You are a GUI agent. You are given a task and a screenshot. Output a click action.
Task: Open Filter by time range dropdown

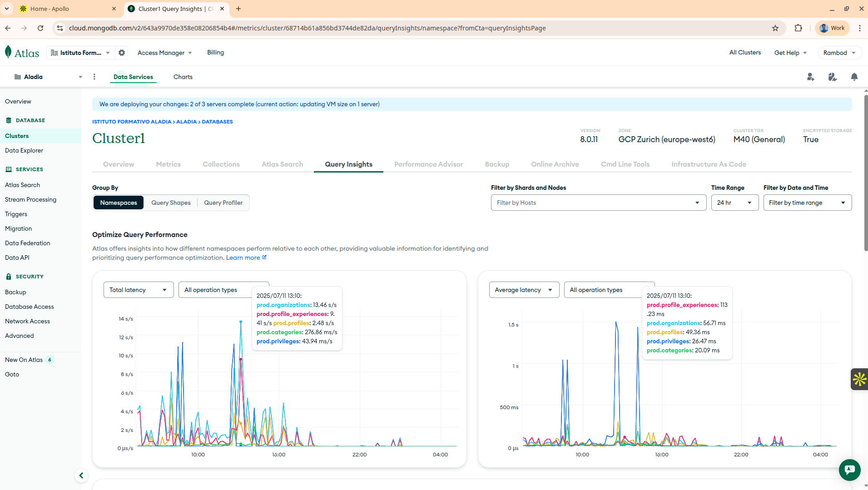pyautogui.click(x=807, y=203)
